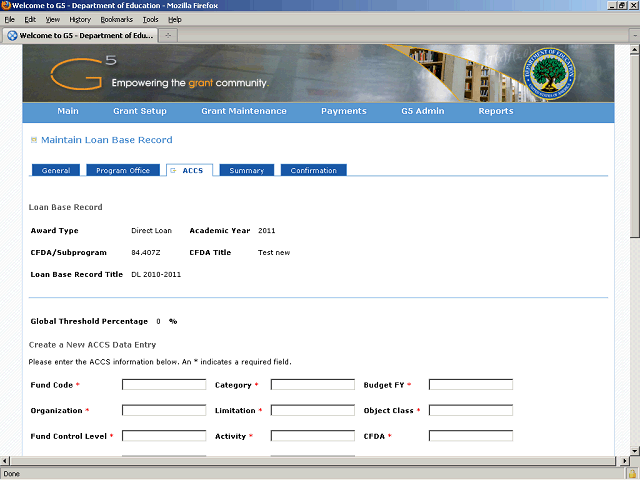Click the Direct Loan award type value
The width and height of the screenshot is (640, 480).
[151, 231]
